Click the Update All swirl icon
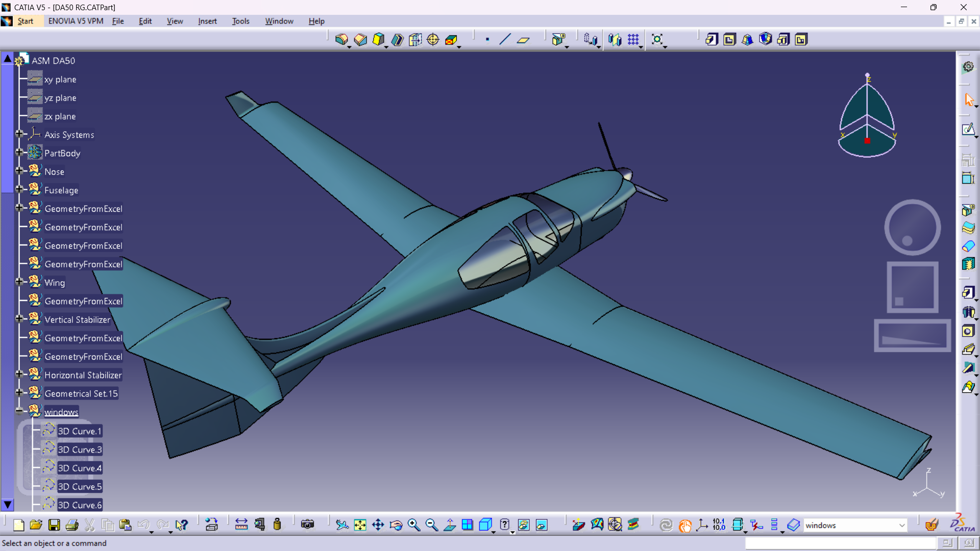Screen dimensions: 980x551 pyautogui.click(x=666, y=525)
